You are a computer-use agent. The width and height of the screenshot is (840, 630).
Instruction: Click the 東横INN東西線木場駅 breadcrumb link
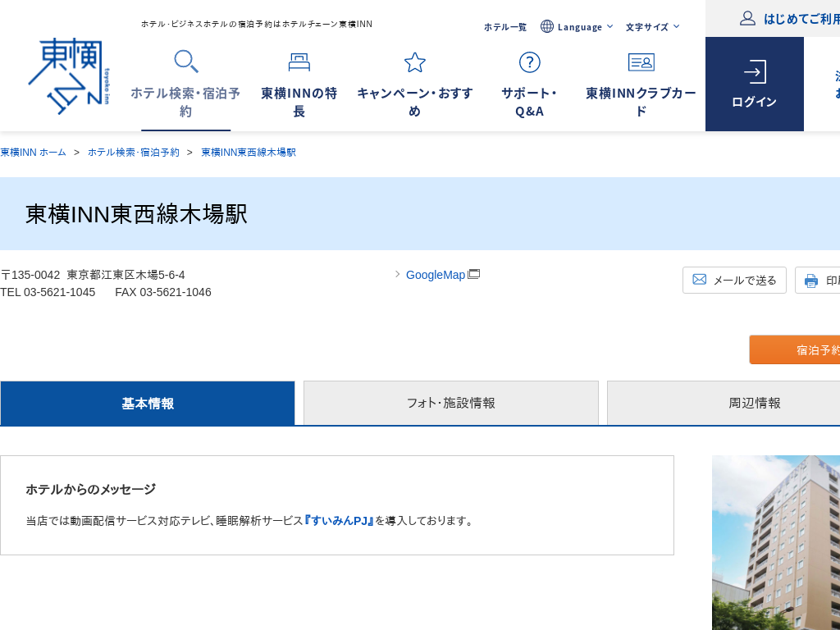249,152
